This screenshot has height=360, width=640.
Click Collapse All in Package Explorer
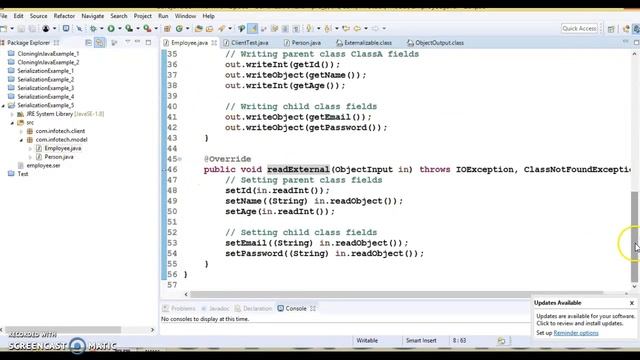89,42
